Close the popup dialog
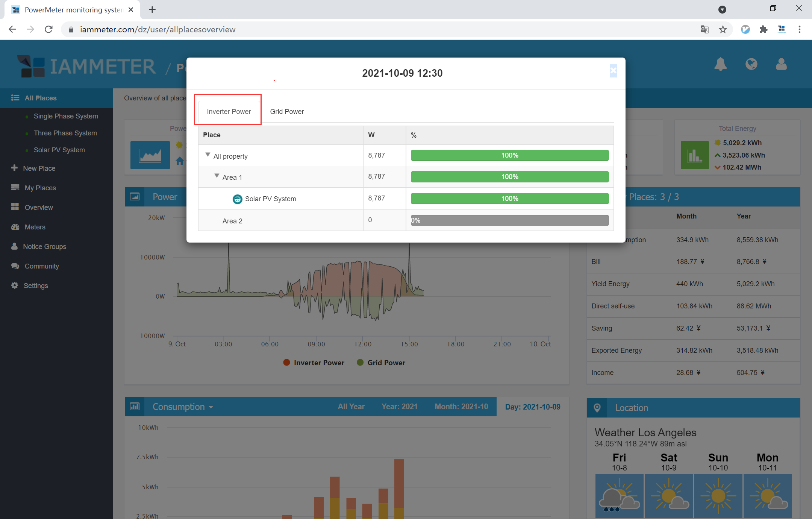Viewport: 812px width, 519px height. [x=613, y=70]
